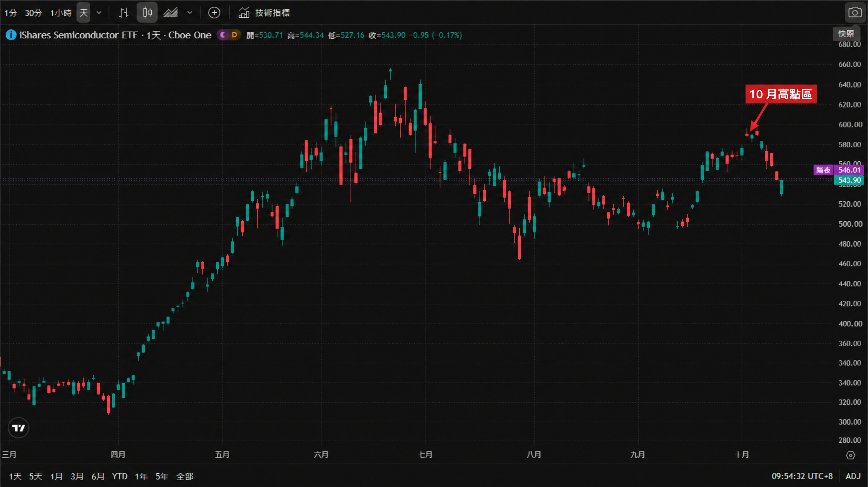Select the YTD date range
The height and width of the screenshot is (487, 868).
pyautogui.click(x=120, y=476)
